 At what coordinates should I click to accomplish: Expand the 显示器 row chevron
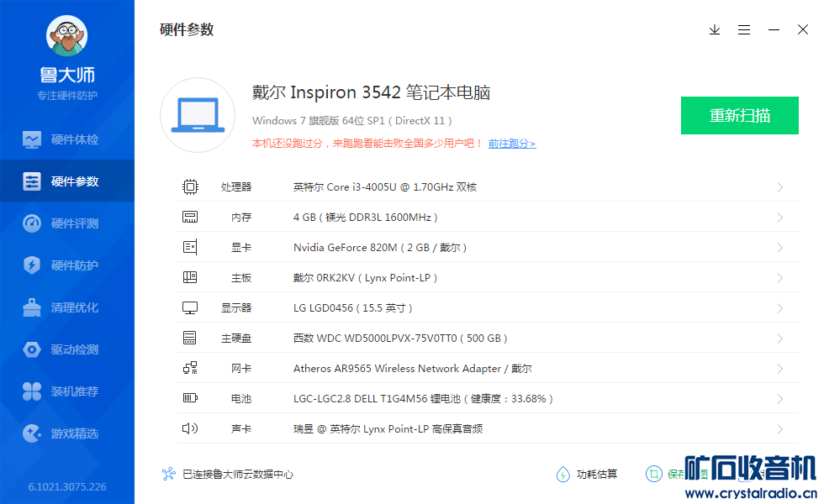[x=780, y=308]
